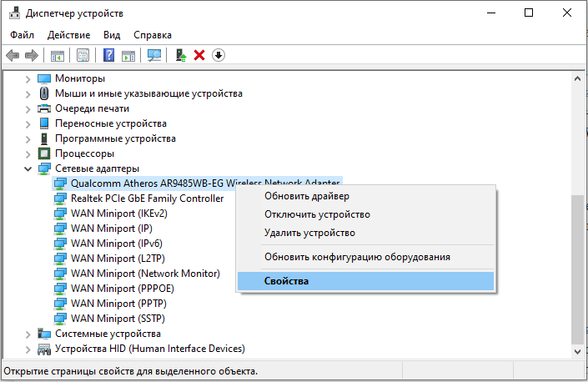This screenshot has width=588, height=382.
Task: Click the Back arrow toolbar icon
Action: (13, 56)
